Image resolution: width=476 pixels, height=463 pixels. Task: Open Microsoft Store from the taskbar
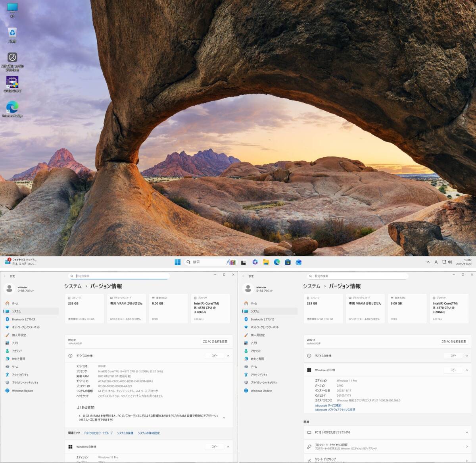tap(288, 262)
